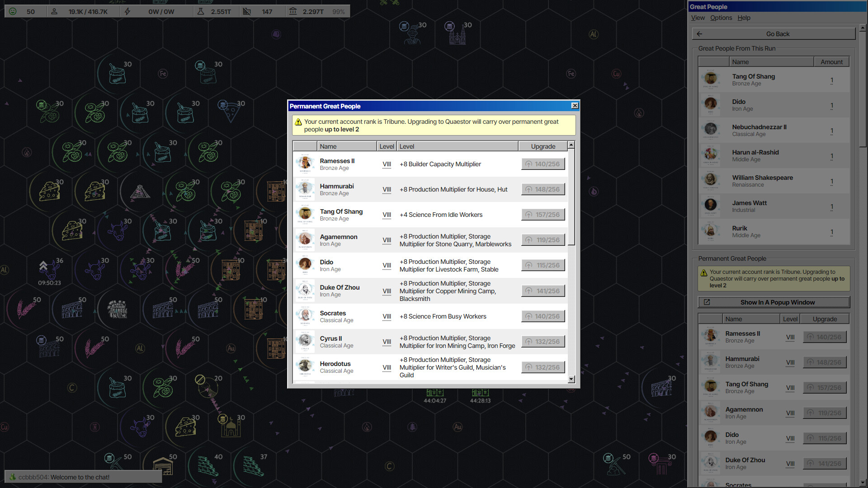Click the science flask icon showing 2.551T
Screen dimensions: 868x488
pyautogui.click(x=200, y=11)
